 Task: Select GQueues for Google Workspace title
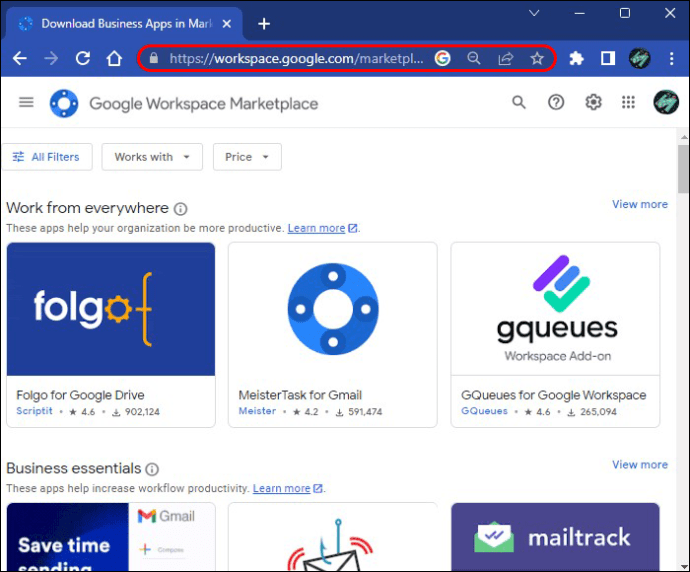(554, 395)
